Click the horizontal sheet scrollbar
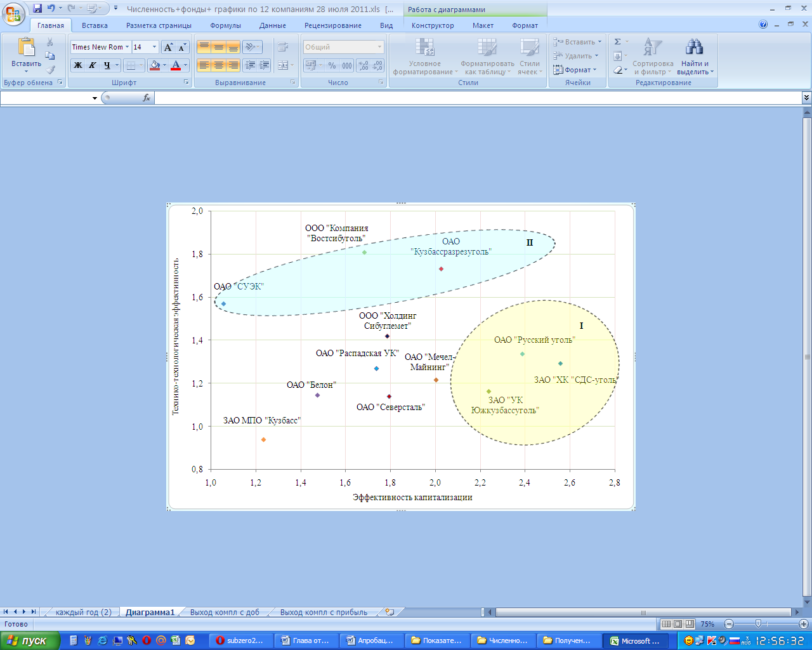The width and height of the screenshot is (812, 650). pyautogui.click(x=643, y=613)
